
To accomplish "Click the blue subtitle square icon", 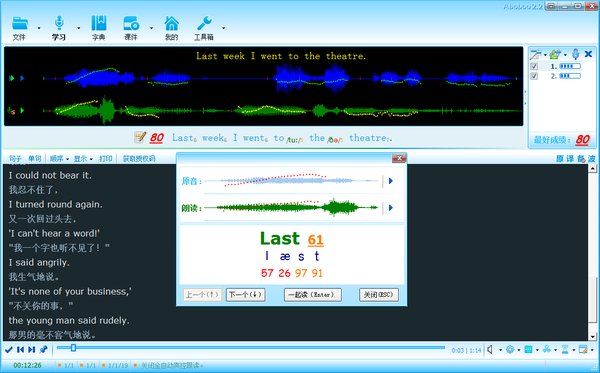I will click(x=528, y=349).
